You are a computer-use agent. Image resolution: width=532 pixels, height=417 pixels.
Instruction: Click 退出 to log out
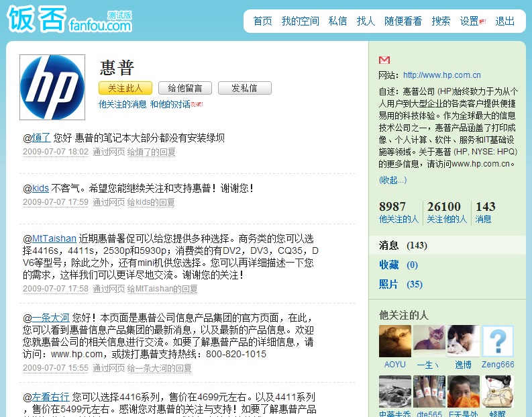coord(505,21)
